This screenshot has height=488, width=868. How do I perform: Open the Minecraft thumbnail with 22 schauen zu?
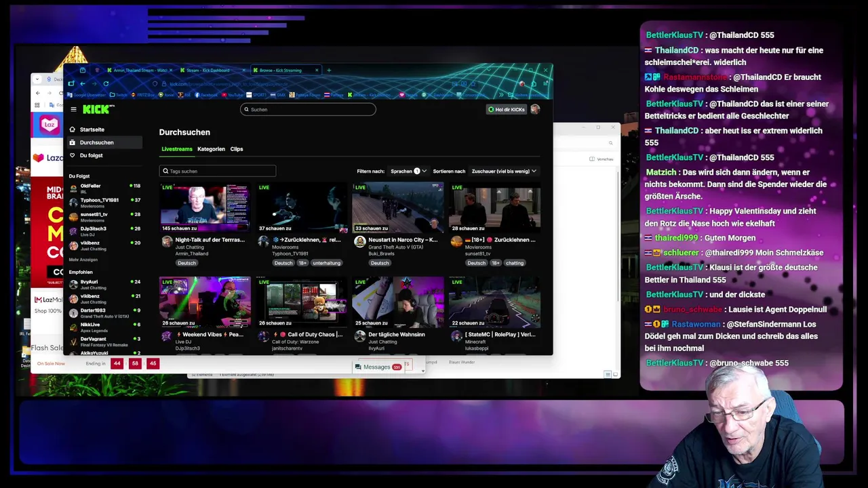494,302
